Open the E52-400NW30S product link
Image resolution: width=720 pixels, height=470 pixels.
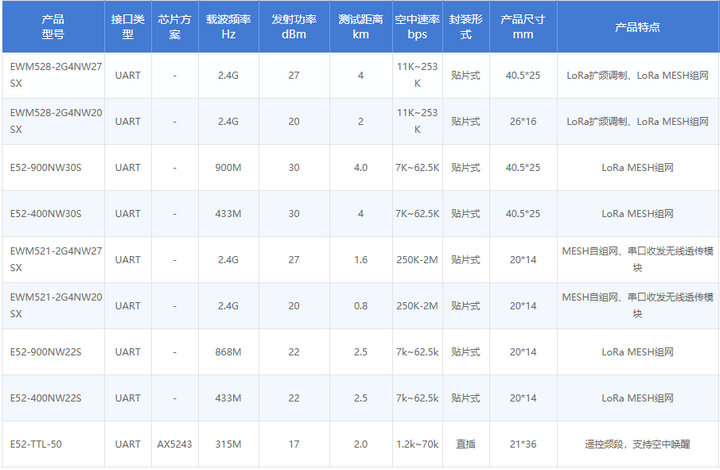click(45, 213)
